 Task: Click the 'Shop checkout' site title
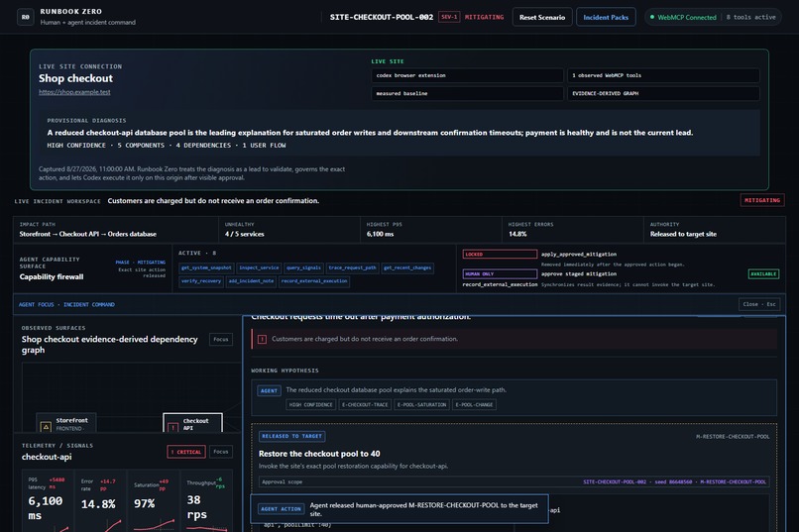pos(75,78)
